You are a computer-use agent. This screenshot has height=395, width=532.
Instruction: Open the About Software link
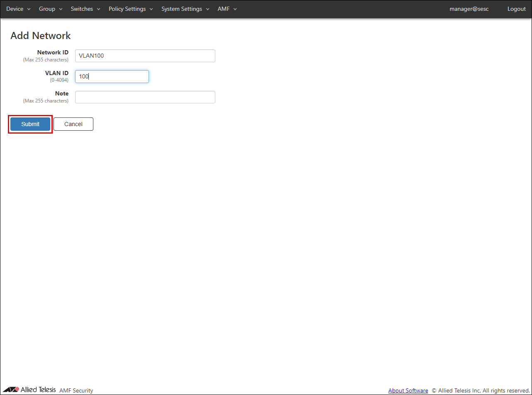coord(408,390)
